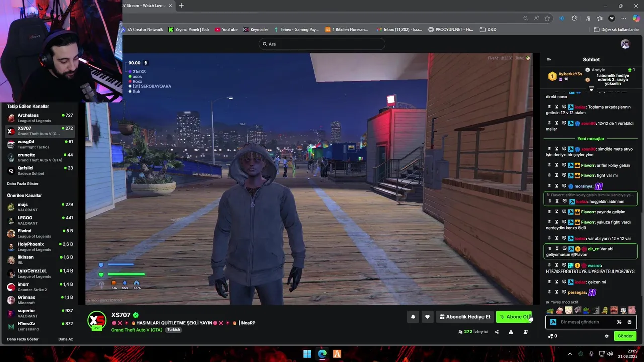Open AyberkkYSs top gifter entry

tap(565, 76)
